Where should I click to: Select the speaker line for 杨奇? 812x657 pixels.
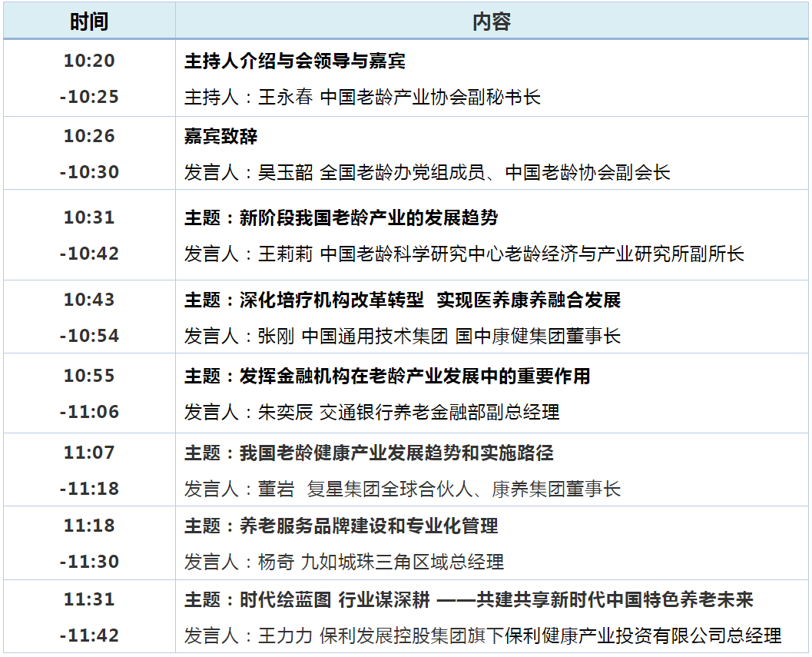coord(344,562)
